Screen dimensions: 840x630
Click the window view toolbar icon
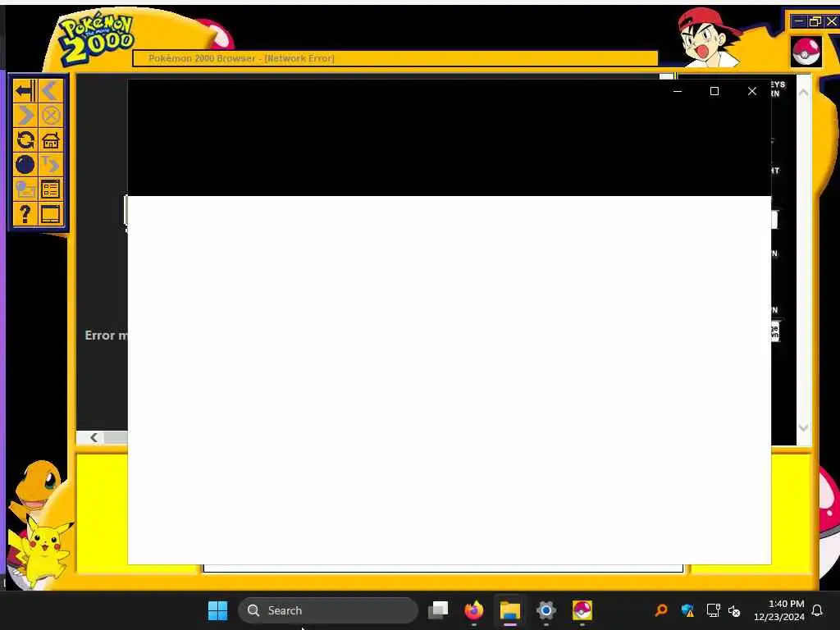50,214
